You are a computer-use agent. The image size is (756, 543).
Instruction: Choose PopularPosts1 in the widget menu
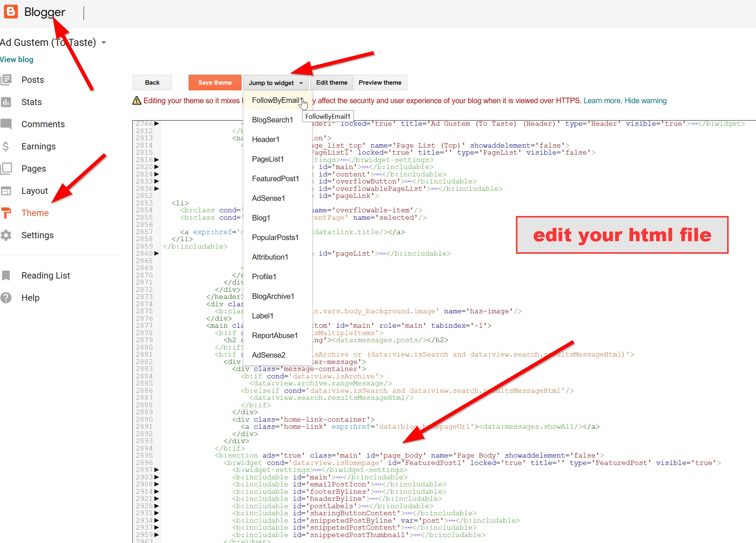tap(275, 237)
